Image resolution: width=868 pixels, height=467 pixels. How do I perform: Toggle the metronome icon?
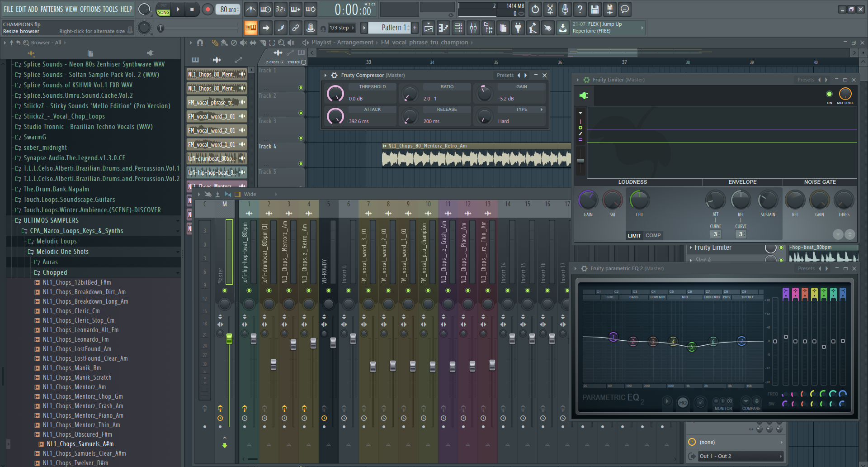(x=251, y=9)
